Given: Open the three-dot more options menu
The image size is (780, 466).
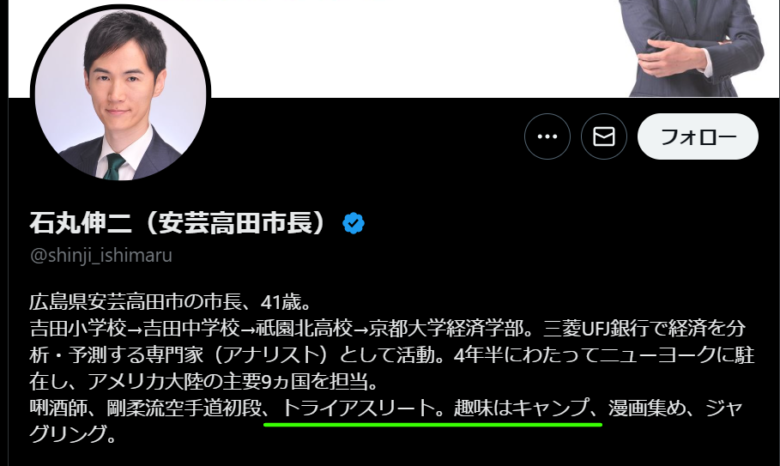Looking at the screenshot, I should click(x=547, y=136).
